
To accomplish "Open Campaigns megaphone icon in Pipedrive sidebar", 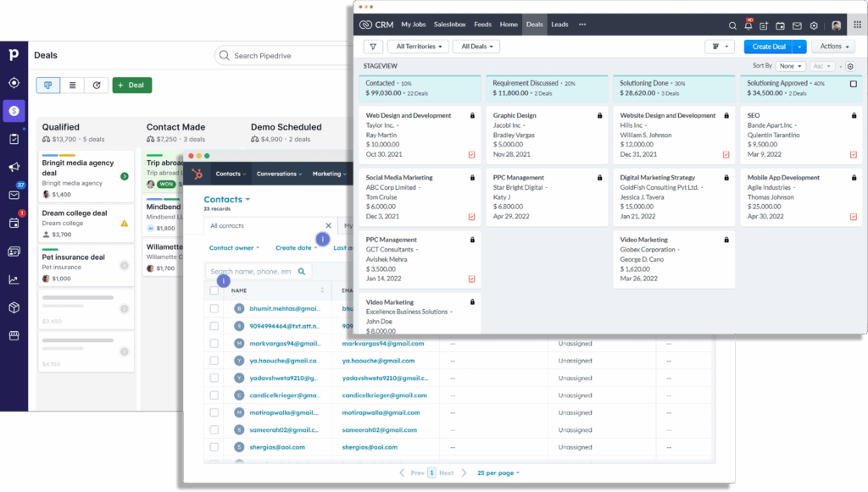I will (x=14, y=167).
